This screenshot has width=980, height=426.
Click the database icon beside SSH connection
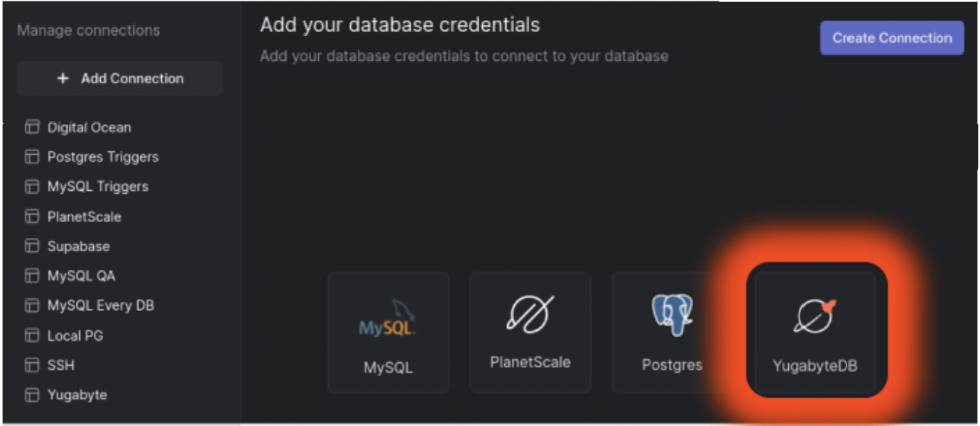(32, 366)
